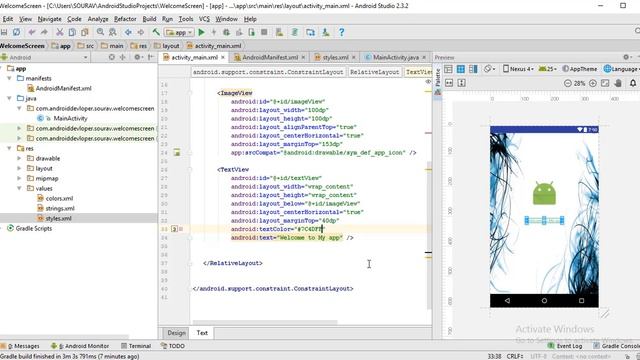This screenshot has height=360, width=640.
Task: Show Blueprint surface view
Action: [x=461, y=69]
